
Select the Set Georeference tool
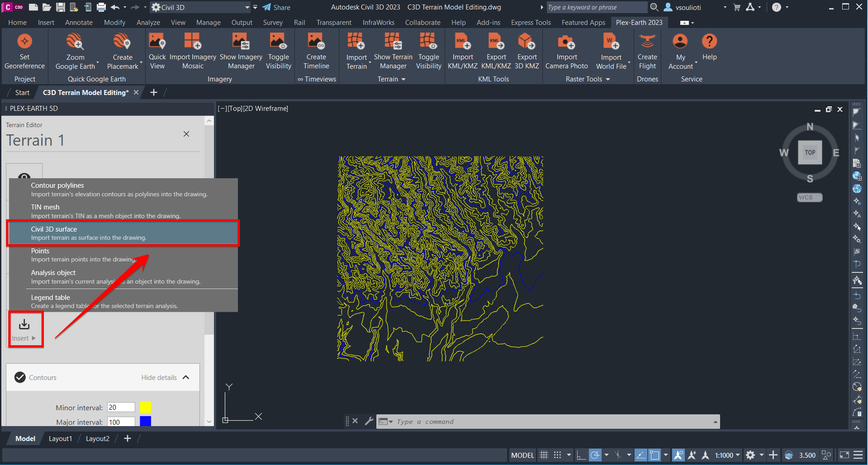coord(24,51)
